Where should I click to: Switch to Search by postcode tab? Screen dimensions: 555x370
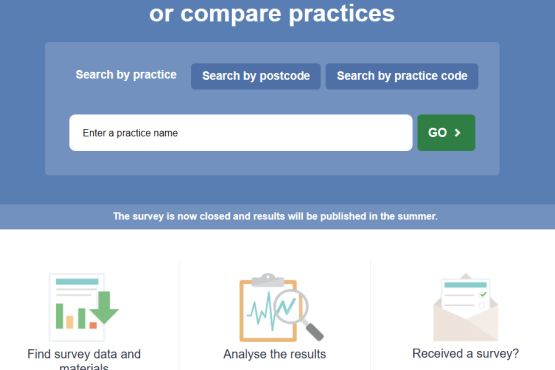tap(256, 76)
